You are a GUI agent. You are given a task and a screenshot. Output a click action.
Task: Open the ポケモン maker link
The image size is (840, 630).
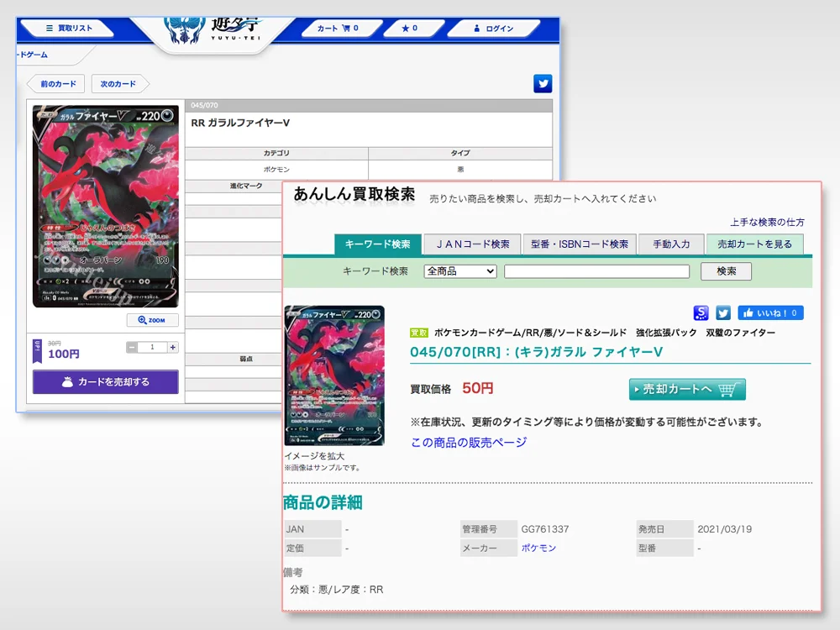point(539,548)
